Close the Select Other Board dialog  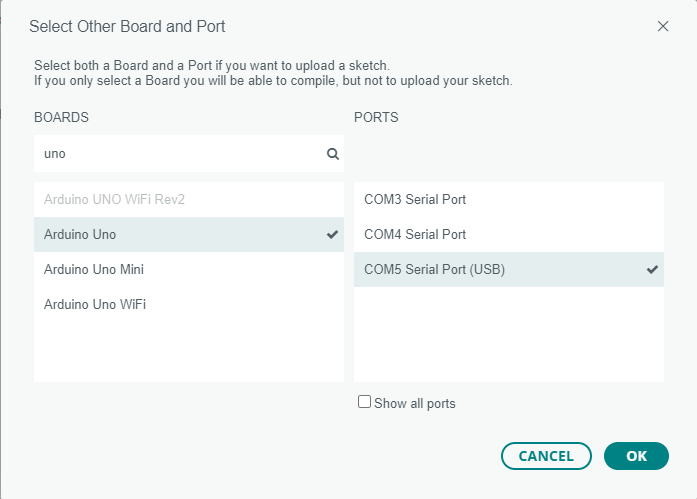click(x=663, y=26)
